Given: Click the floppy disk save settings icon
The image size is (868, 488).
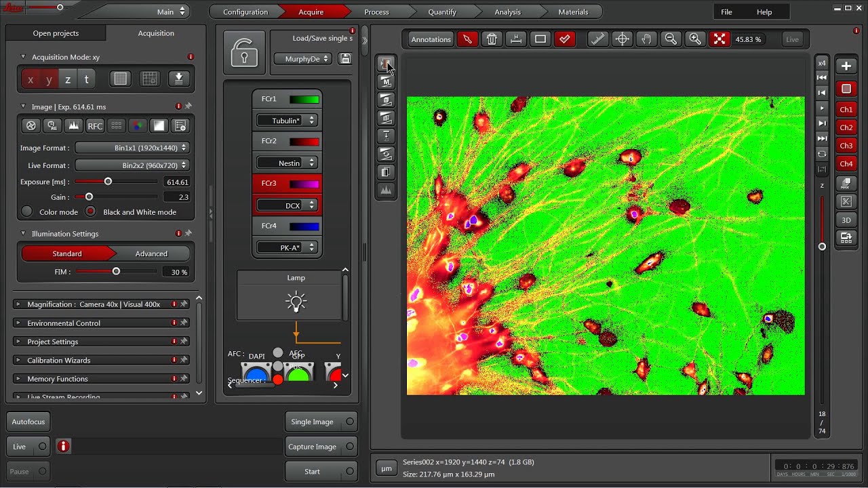Looking at the screenshot, I should click(345, 59).
